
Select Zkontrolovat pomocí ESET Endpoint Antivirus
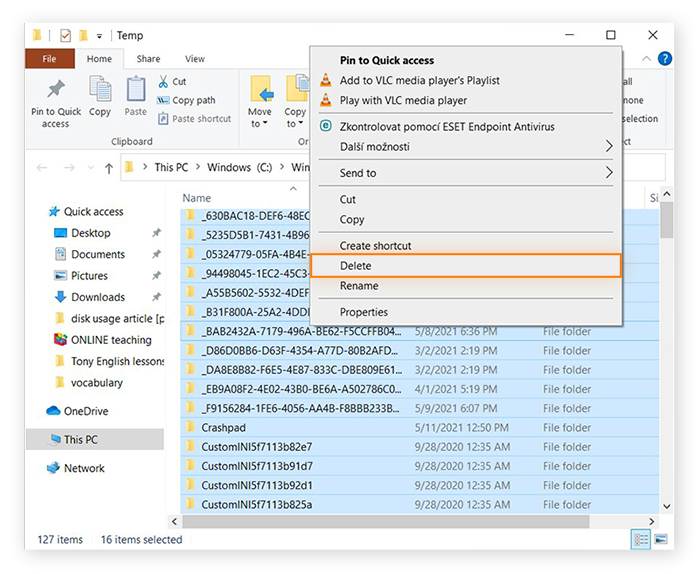click(466, 127)
